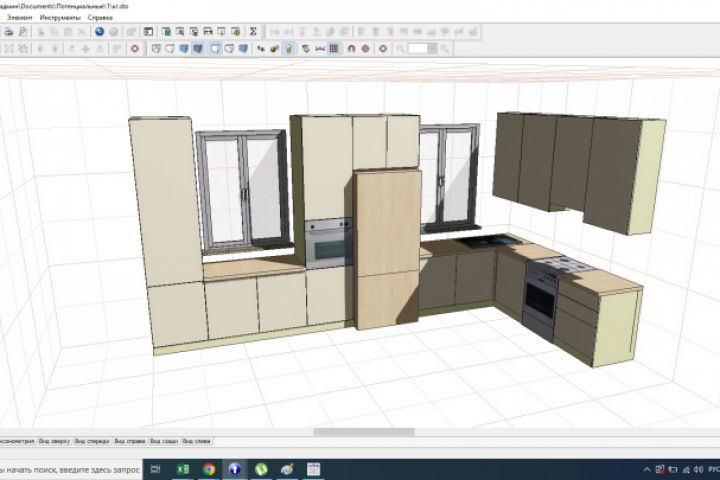Click the zoom-out magnifier left of the zoom field
The image size is (720, 480).
coord(400,48)
